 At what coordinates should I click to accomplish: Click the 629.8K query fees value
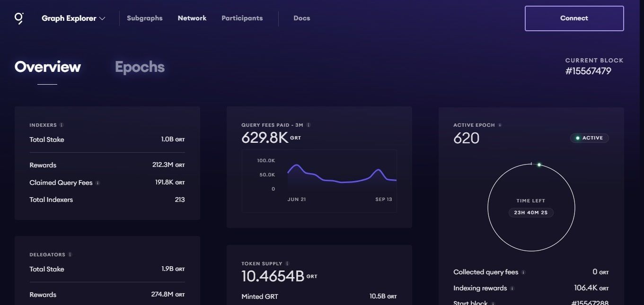coord(265,138)
